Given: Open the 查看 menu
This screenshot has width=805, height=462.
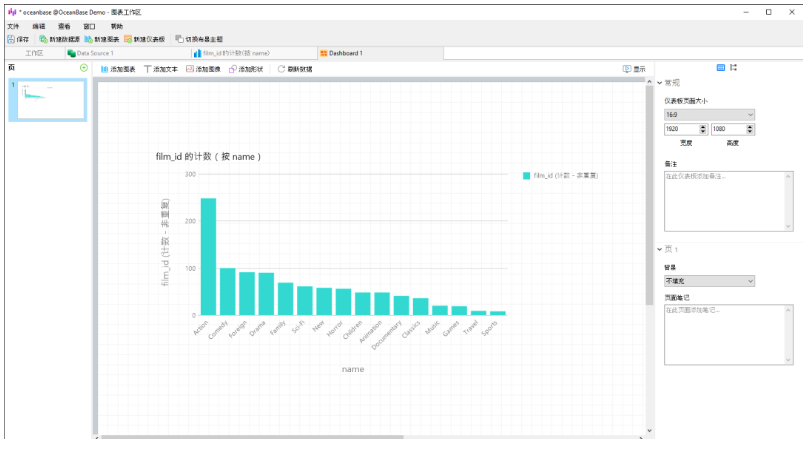Looking at the screenshot, I should 64,26.
